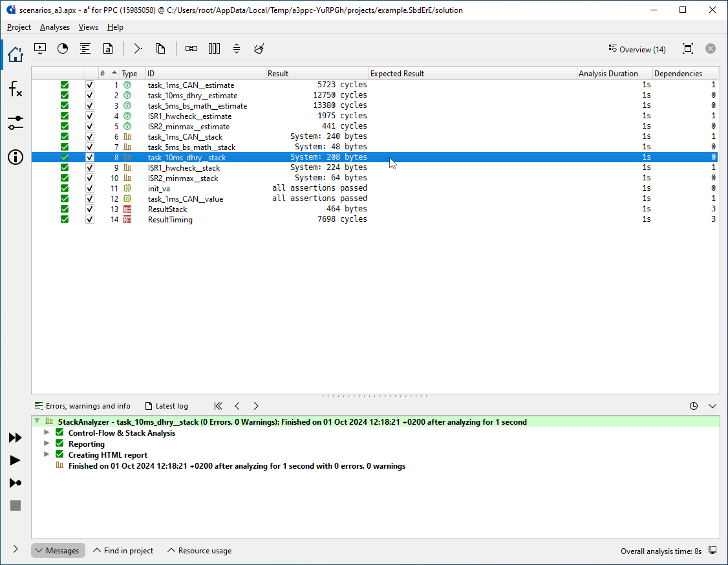The height and width of the screenshot is (565, 728).
Task: Expand the left sidebar with chevron
Action: (16, 549)
